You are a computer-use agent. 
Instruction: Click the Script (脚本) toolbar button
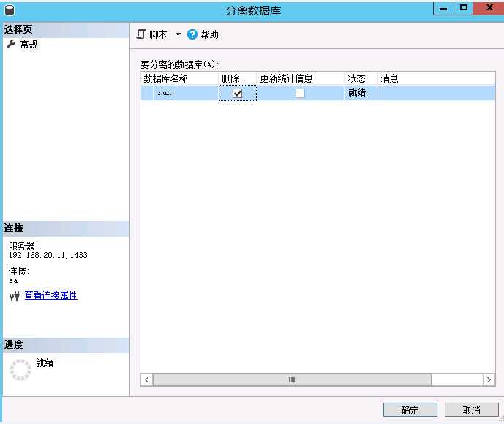coord(151,34)
